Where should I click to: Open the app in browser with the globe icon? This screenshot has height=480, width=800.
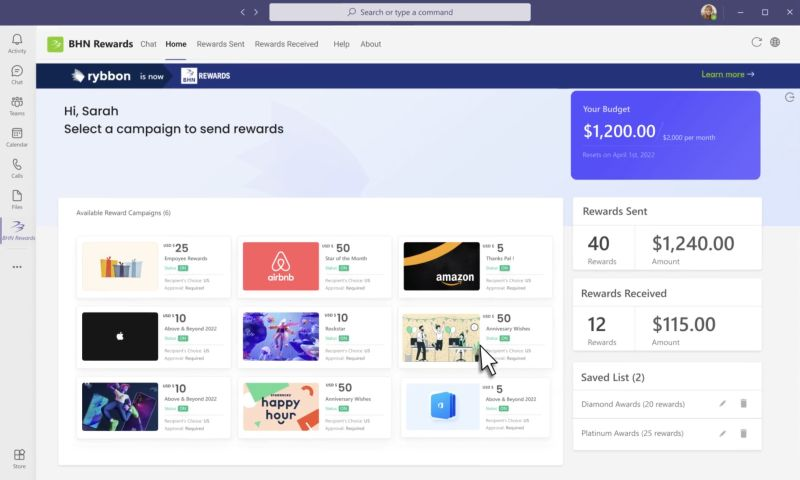(x=775, y=42)
